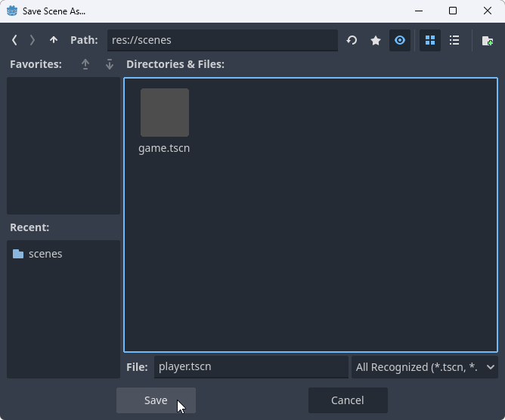The image size is (505, 420).
Task: Cancel the save dialog
Action: coord(348,400)
